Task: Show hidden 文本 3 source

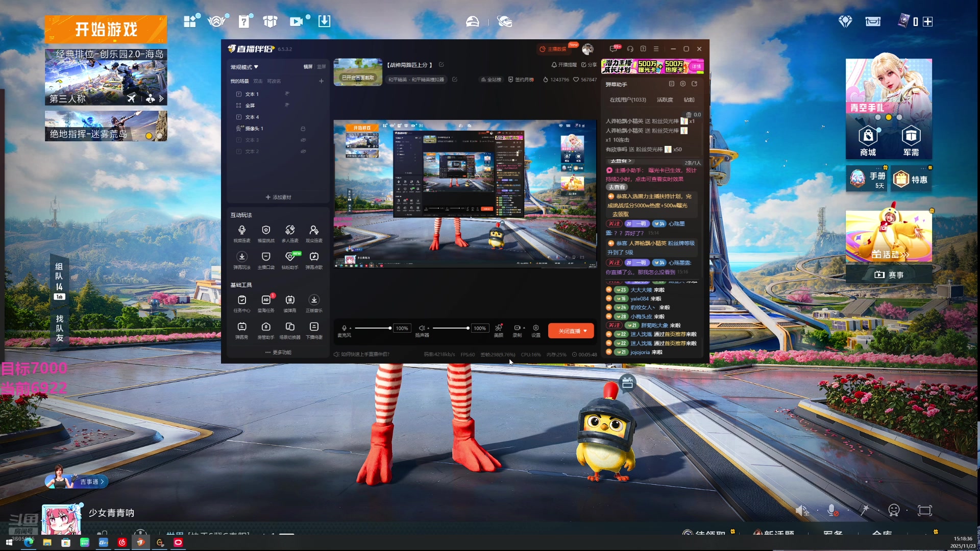Action: pos(303,140)
